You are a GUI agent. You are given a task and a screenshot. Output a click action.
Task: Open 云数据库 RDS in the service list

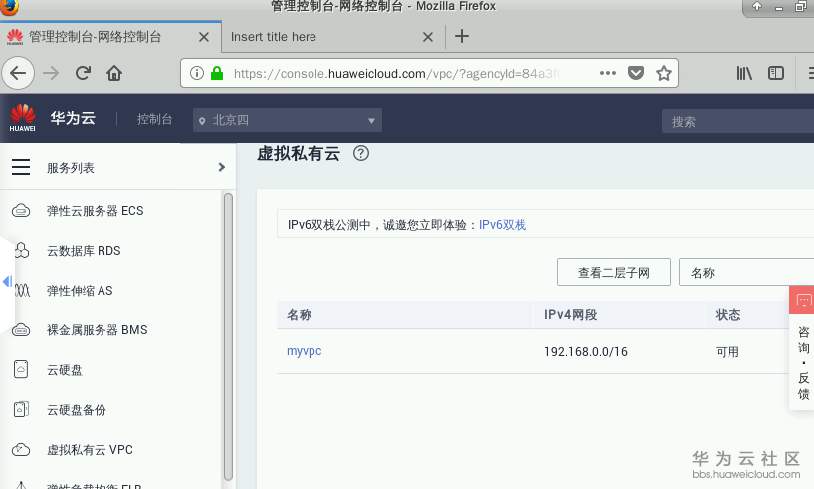coord(84,251)
